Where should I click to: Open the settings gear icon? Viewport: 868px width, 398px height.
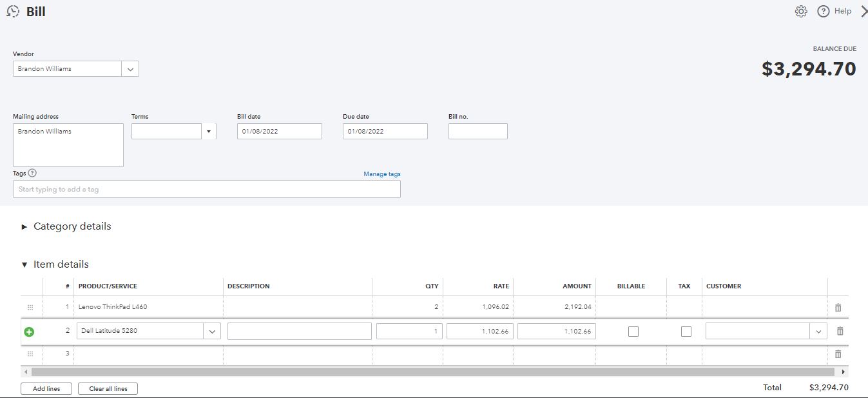click(801, 12)
